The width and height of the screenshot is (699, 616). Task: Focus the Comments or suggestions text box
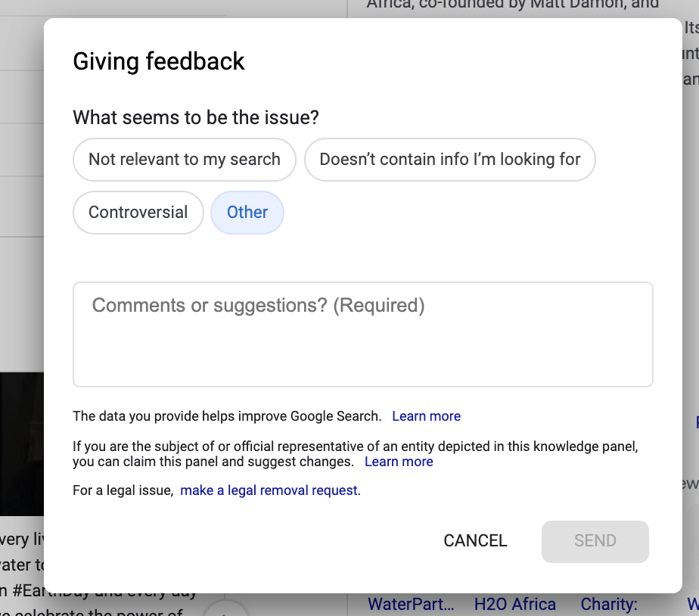tap(363, 334)
